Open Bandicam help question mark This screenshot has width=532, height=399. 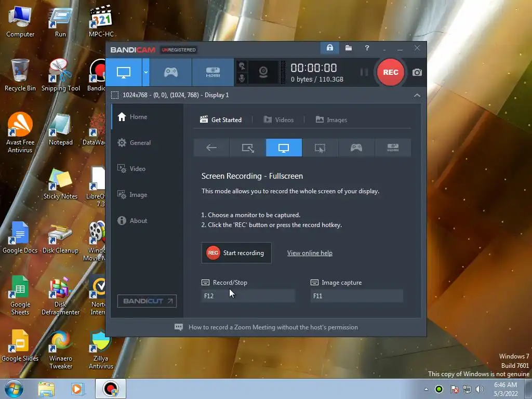tap(367, 48)
